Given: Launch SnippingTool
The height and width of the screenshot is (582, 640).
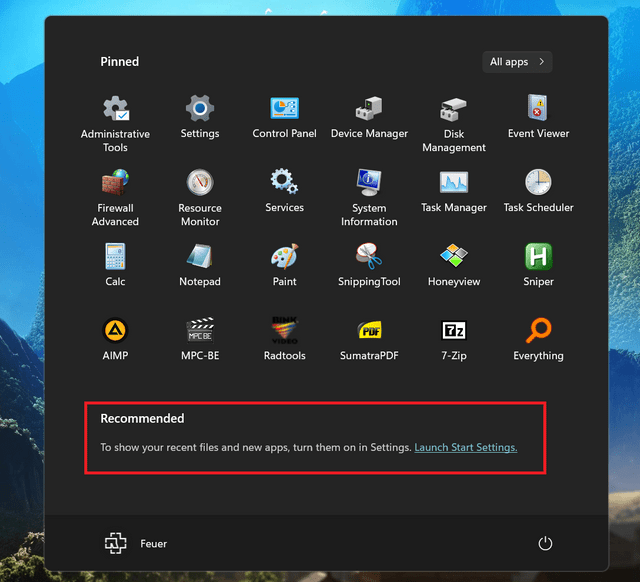Looking at the screenshot, I should [x=369, y=265].
